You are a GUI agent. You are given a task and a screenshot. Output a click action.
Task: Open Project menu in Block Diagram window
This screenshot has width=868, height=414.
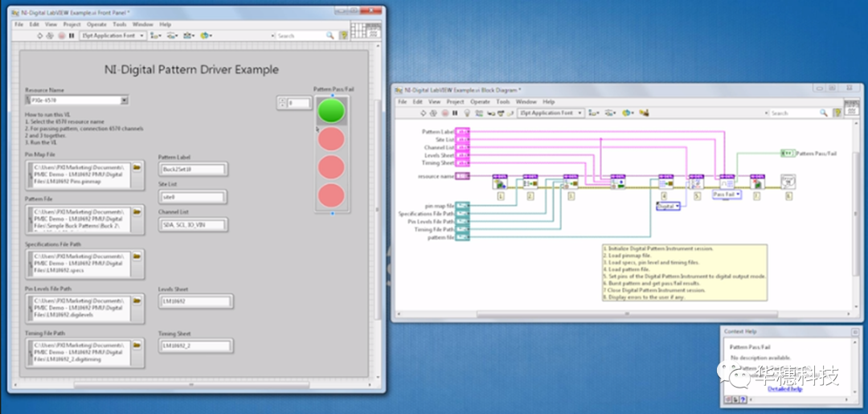tap(455, 102)
